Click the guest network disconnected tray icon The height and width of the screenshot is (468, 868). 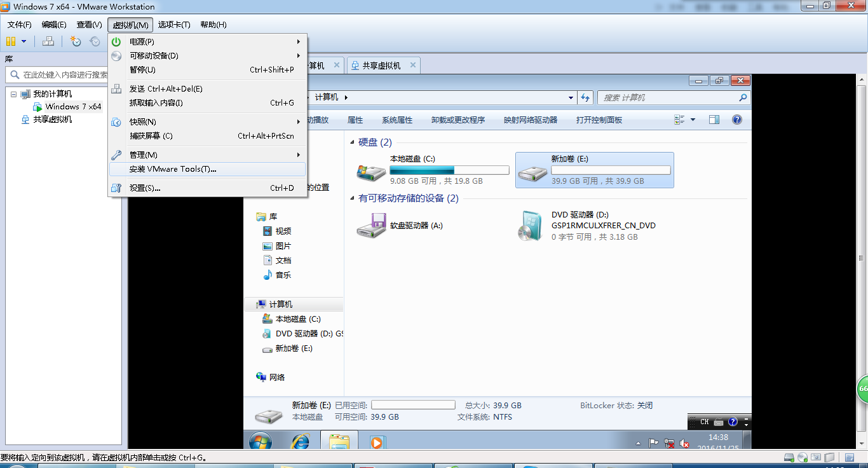tap(670, 443)
